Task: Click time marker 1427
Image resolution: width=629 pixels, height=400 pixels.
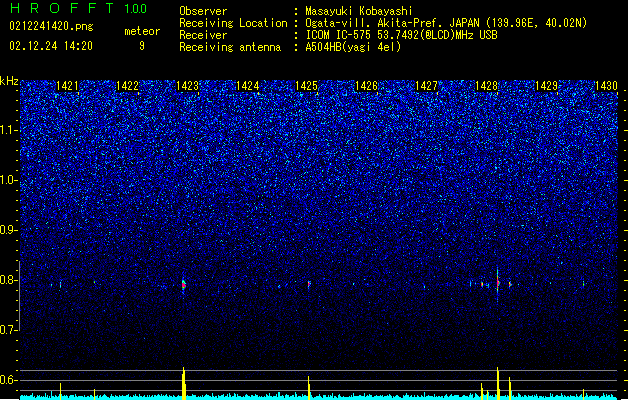Action: pyautogui.click(x=426, y=86)
